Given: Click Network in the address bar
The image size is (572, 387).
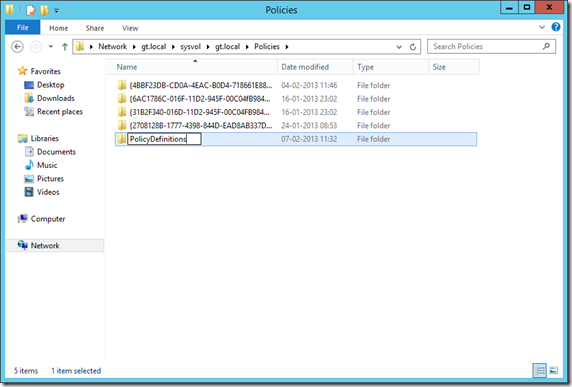Looking at the screenshot, I should pyautogui.click(x=112, y=47).
